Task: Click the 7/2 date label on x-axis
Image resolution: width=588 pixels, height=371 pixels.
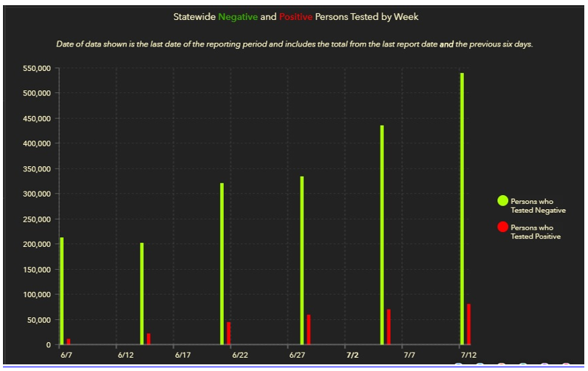Action: click(x=352, y=355)
